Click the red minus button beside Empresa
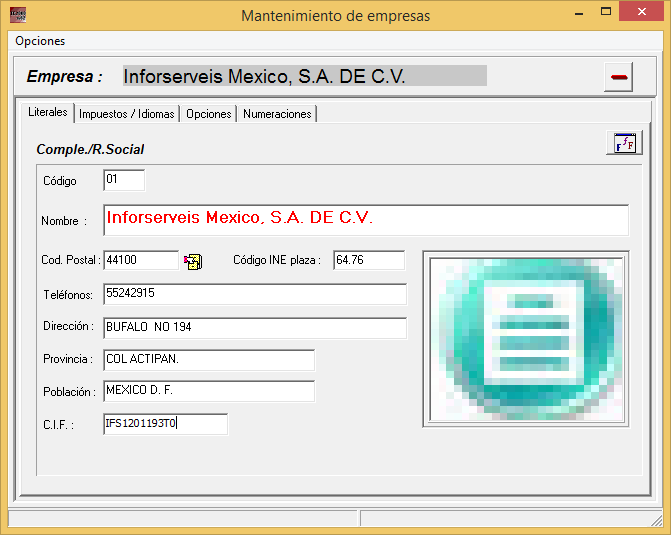Image resolution: width=671 pixels, height=535 pixels. 619,77
